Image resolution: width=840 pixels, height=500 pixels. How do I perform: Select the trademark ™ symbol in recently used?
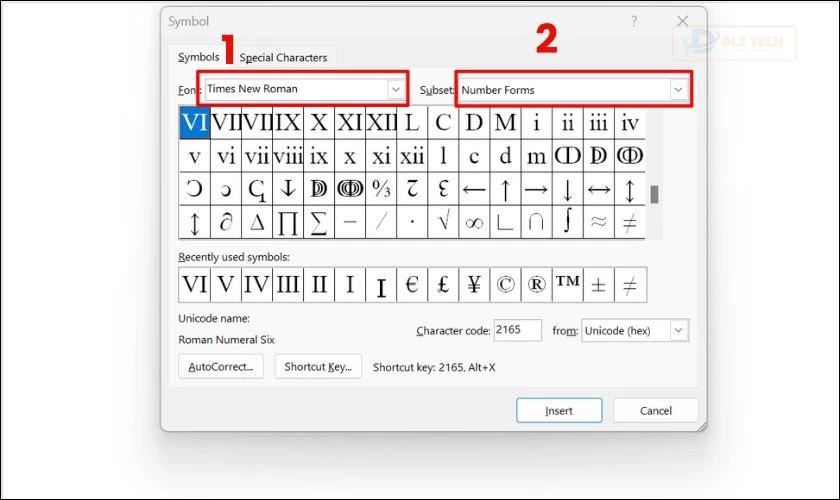[567, 285]
